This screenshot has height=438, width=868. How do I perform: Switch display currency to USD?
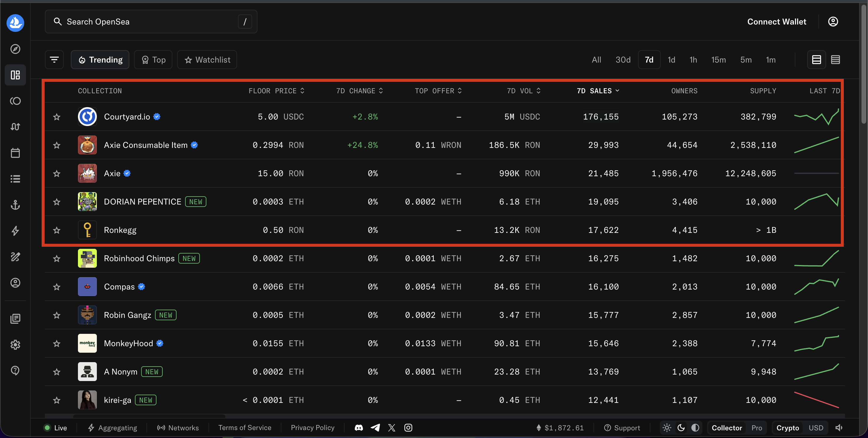(816, 428)
